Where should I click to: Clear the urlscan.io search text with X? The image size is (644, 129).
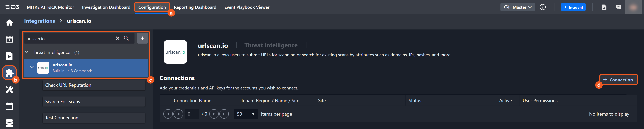(118, 38)
